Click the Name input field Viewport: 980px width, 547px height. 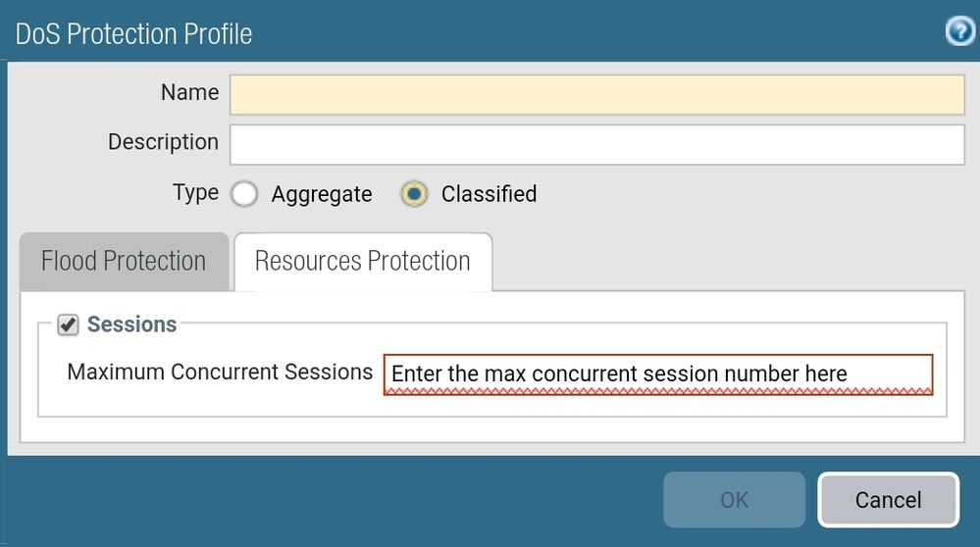click(x=597, y=95)
